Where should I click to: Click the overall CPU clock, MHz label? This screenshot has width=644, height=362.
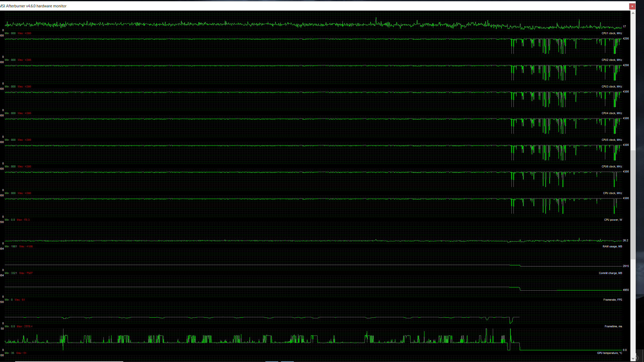(x=612, y=193)
